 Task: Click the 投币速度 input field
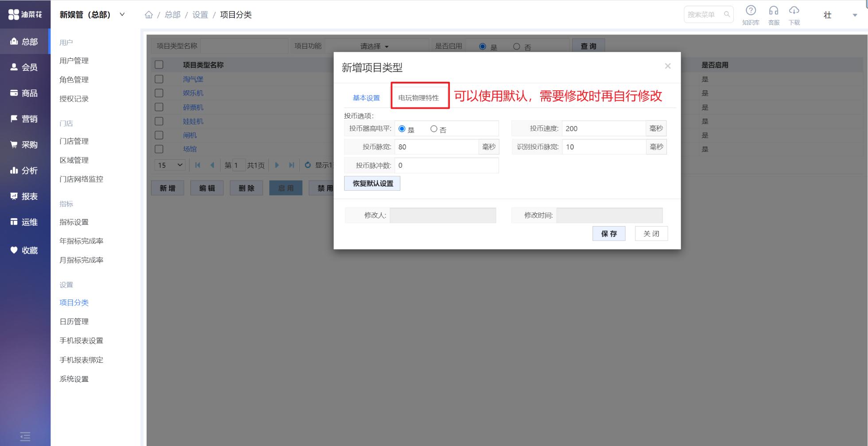coord(604,128)
